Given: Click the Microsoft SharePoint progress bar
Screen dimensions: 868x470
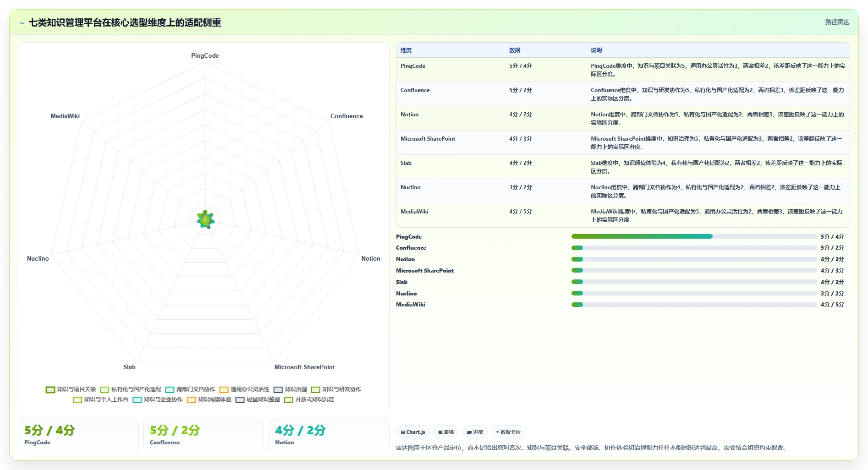Looking at the screenshot, I should (x=694, y=270).
